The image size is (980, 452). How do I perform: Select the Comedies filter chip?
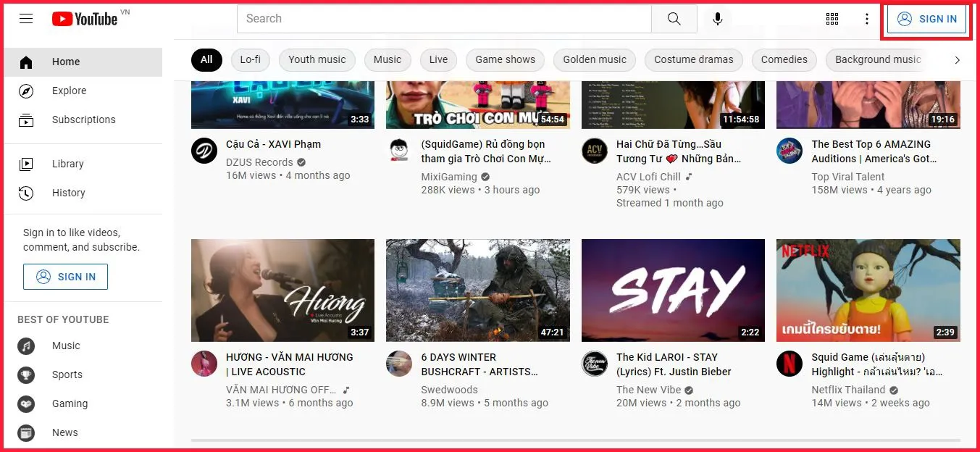784,59
